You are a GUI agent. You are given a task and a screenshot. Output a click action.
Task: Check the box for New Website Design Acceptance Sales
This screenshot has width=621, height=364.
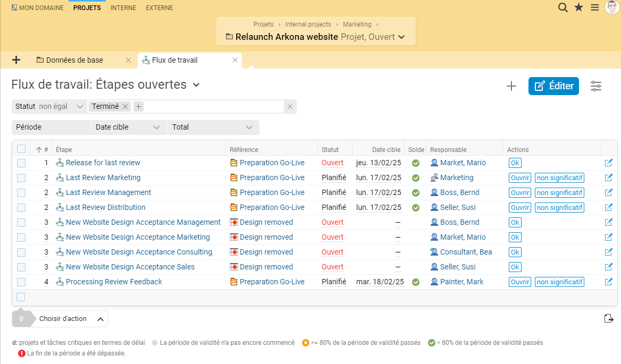tap(21, 267)
